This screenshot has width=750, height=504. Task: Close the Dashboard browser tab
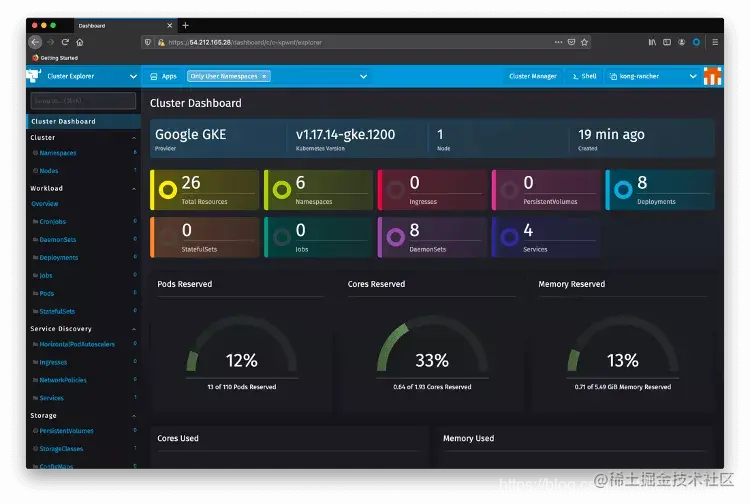click(x=169, y=25)
